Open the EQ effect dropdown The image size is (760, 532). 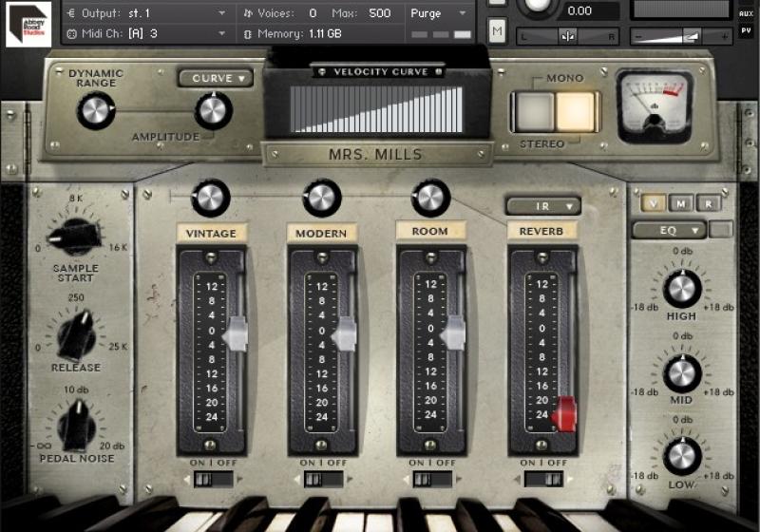669,231
